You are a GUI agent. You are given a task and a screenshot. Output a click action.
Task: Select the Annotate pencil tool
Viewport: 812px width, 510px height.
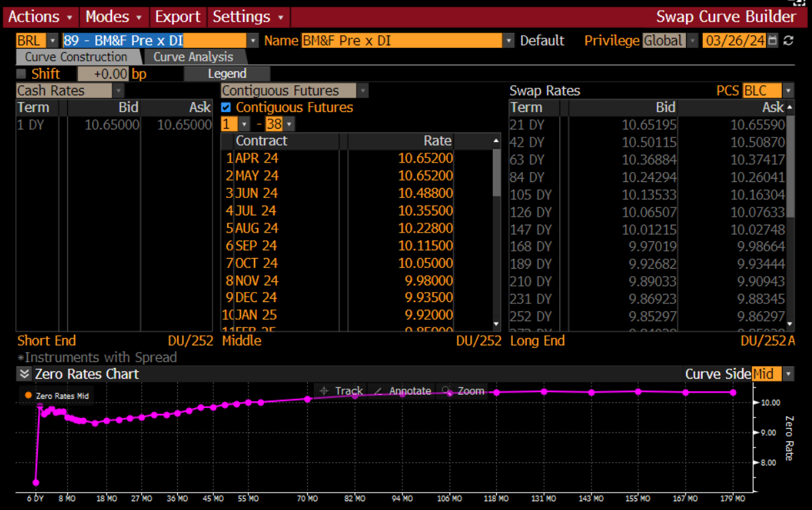(378, 391)
